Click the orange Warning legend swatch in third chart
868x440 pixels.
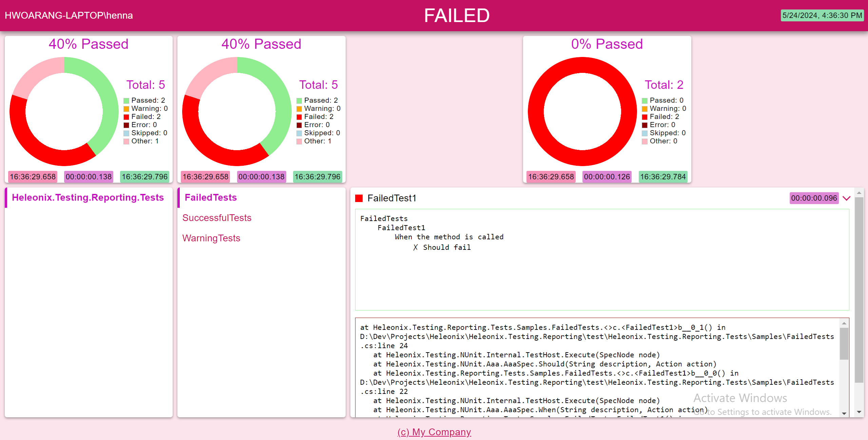point(645,109)
